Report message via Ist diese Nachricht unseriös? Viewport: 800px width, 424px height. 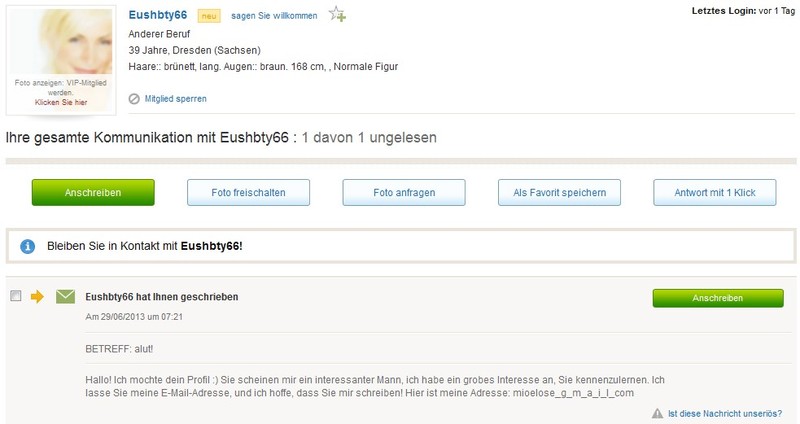pyautogui.click(x=725, y=414)
